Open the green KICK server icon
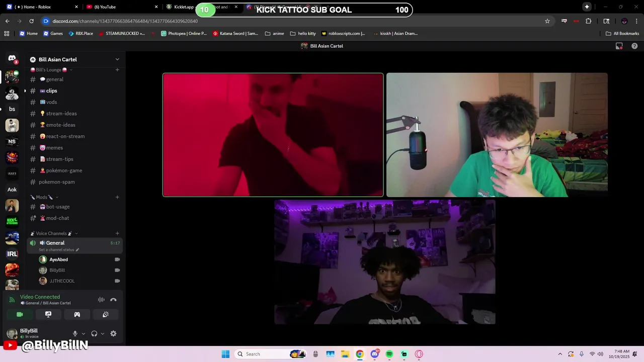The height and width of the screenshot is (362, 644). [x=12, y=222]
